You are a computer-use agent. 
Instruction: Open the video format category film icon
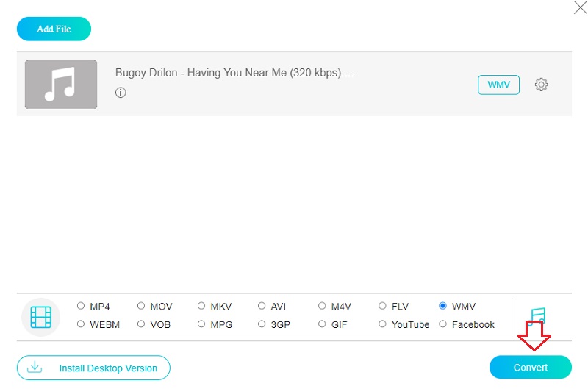click(40, 317)
